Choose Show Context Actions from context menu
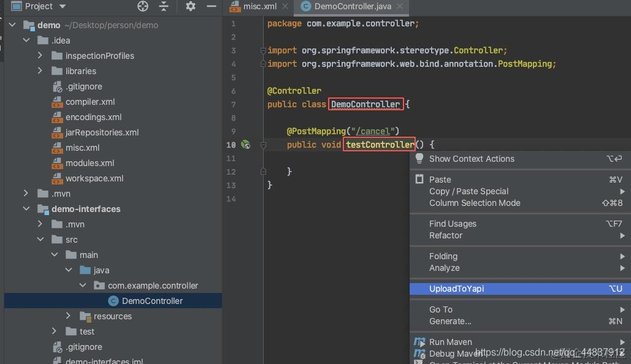The width and height of the screenshot is (631, 364). click(472, 159)
